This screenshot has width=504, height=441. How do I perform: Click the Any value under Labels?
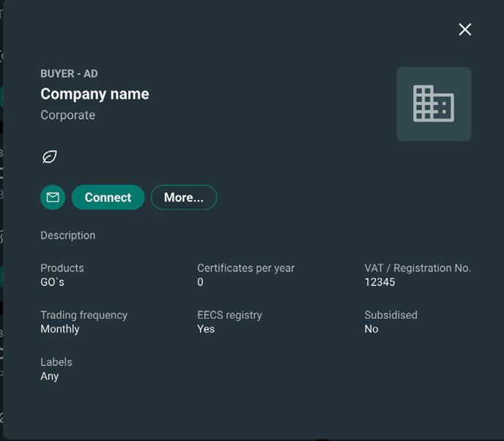click(x=50, y=376)
